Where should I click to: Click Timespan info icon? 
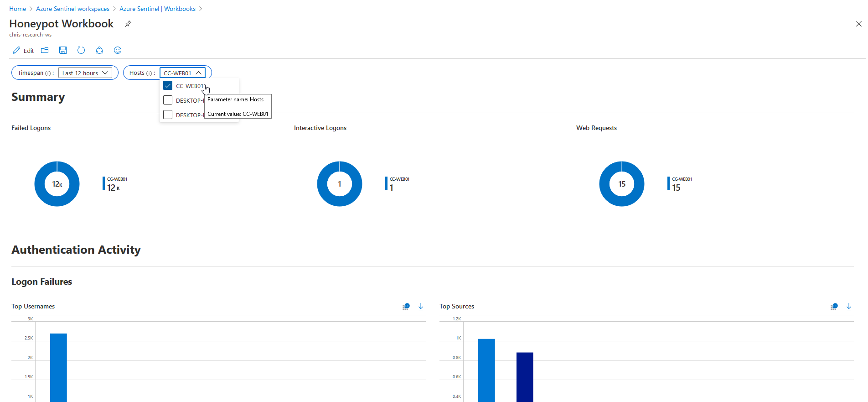pos(48,73)
